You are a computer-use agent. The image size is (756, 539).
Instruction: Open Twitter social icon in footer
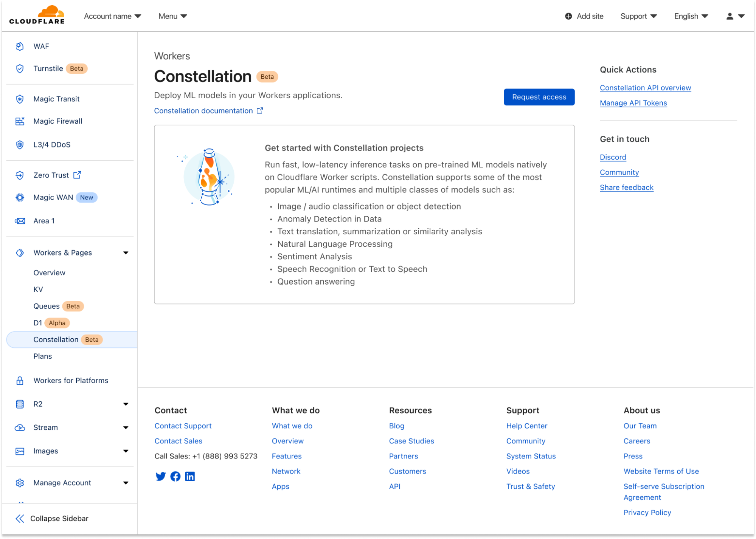point(160,476)
